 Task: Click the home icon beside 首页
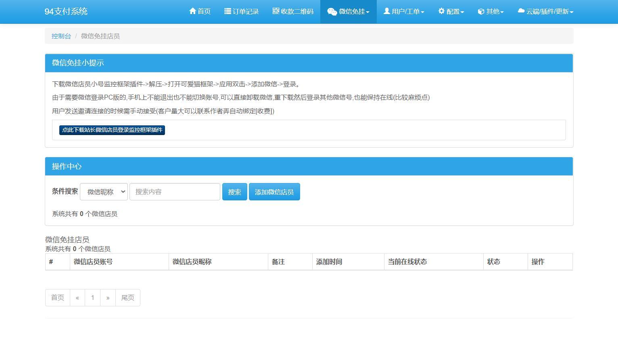coord(192,11)
